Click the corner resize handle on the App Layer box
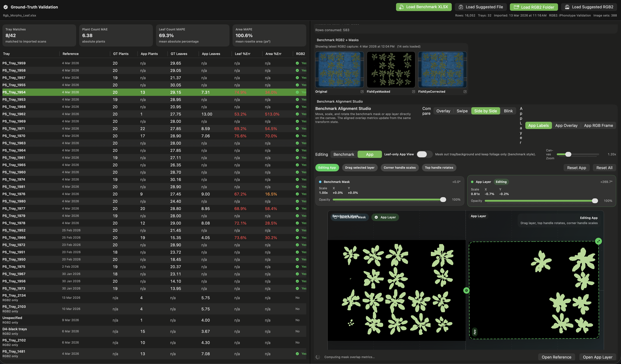The height and width of the screenshot is (364, 621). tap(599, 241)
